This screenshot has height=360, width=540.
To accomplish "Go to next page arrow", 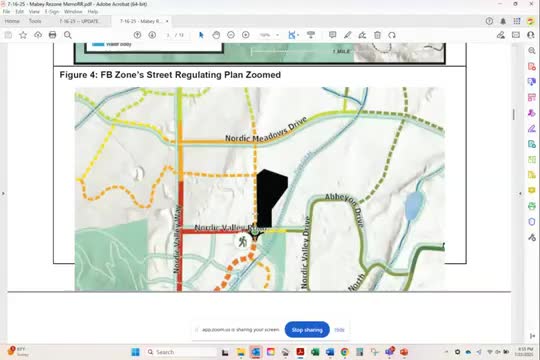I will pos(152,35).
